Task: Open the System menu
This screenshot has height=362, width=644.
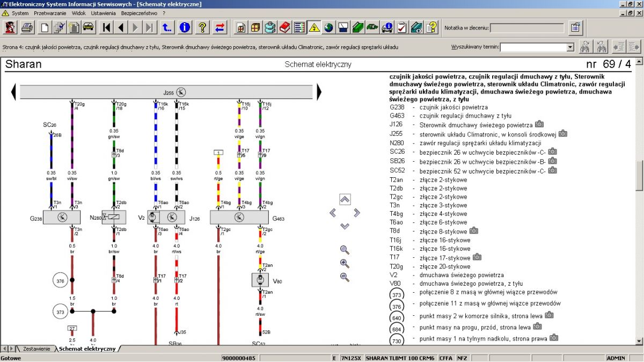Action: (x=20, y=13)
